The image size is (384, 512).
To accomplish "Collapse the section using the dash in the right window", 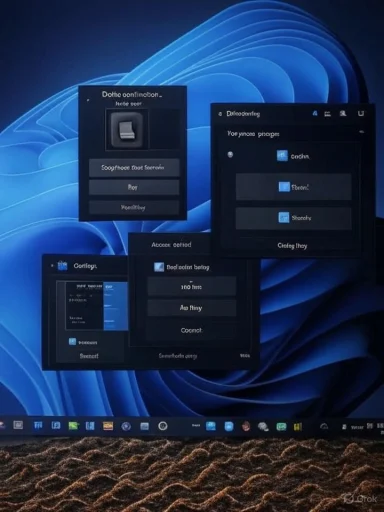I will [362, 132].
